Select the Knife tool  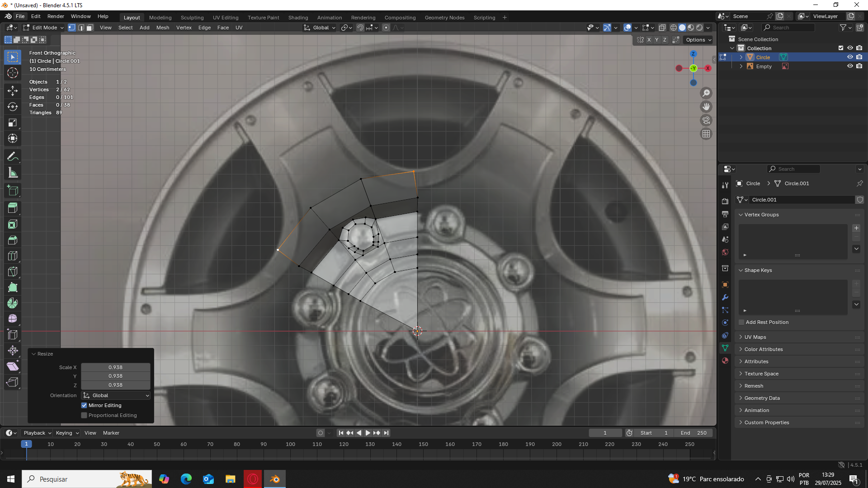(13, 272)
